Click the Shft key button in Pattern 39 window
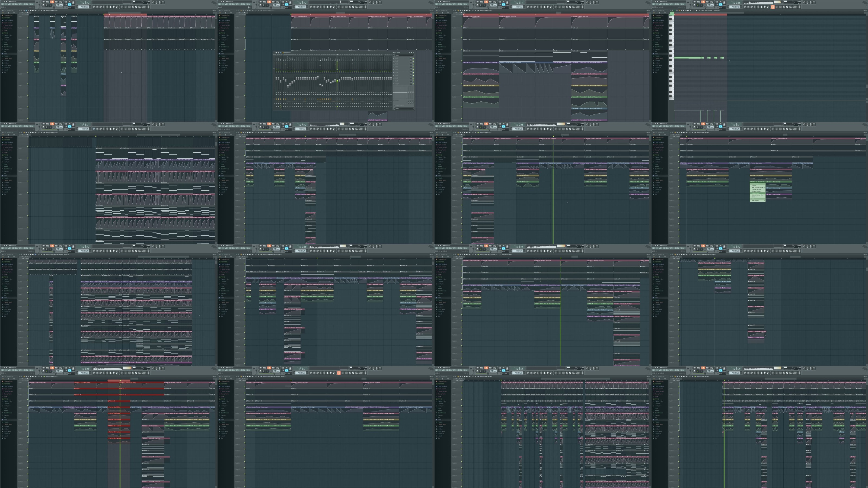 129,7
